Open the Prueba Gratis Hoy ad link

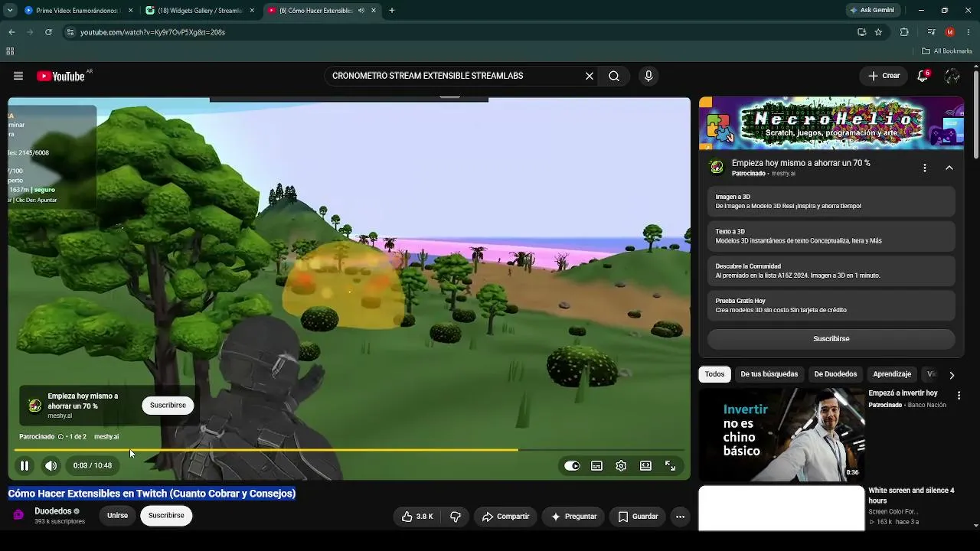831,305
